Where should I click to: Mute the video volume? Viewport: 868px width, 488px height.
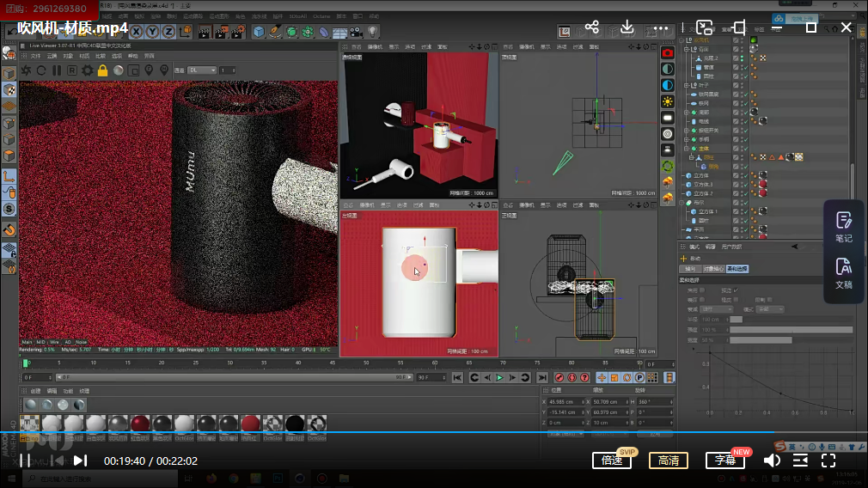point(773,461)
